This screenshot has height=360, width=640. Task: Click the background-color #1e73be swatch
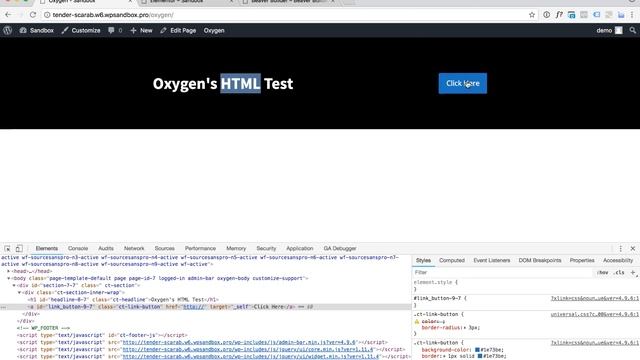click(477, 350)
